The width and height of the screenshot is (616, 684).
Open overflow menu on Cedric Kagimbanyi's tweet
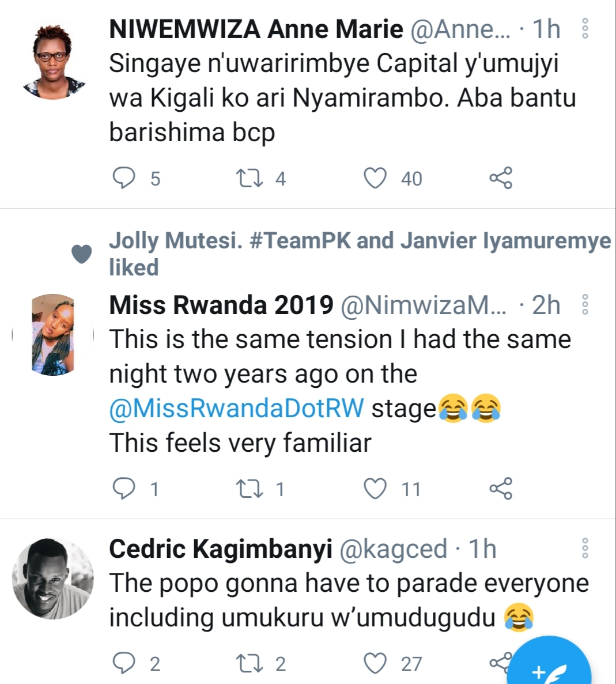[585, 549]
